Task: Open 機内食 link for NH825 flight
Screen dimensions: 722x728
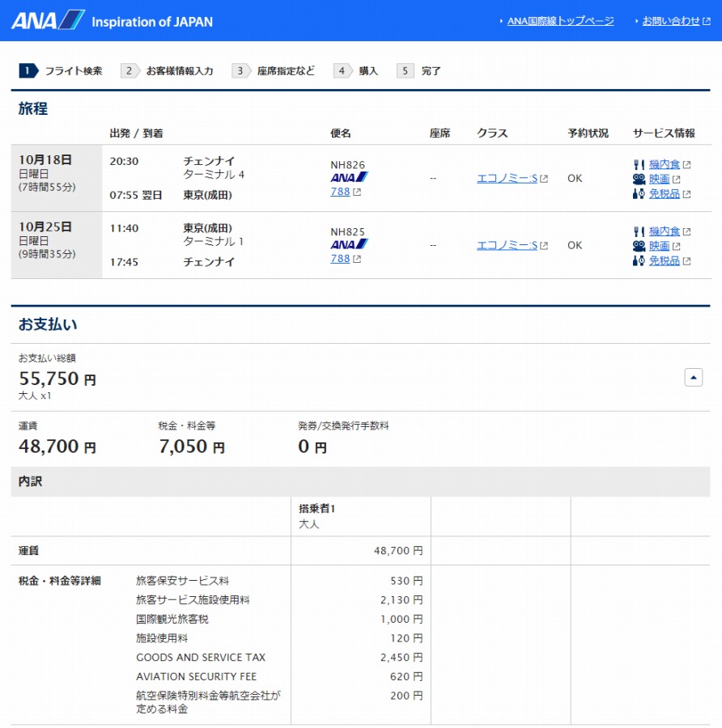Action: pyautogui.click(x=665, y=231)
